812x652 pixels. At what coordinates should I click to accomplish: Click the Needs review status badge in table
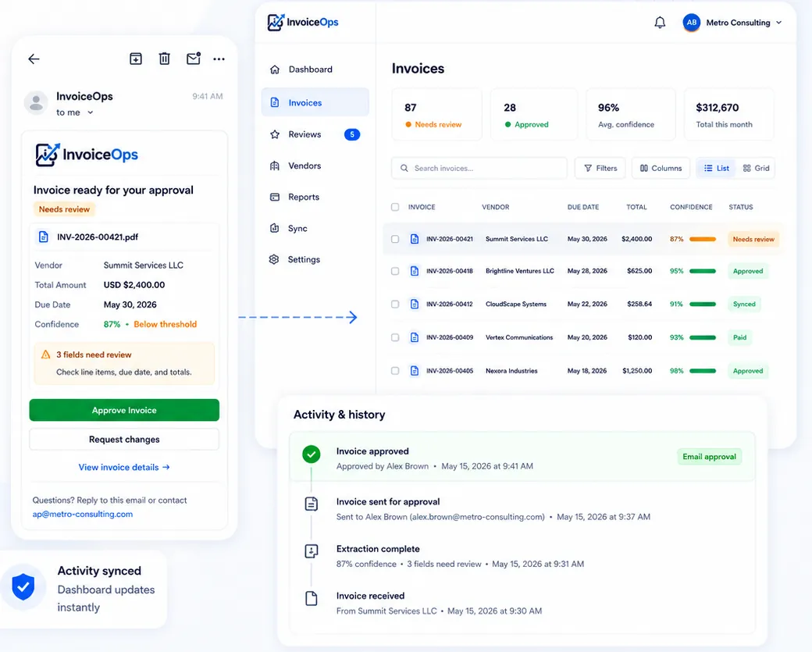(x=753, y=239)
